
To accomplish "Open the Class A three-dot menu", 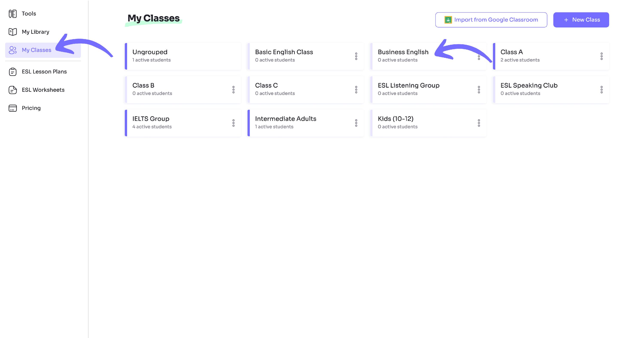I will [601, 56].
